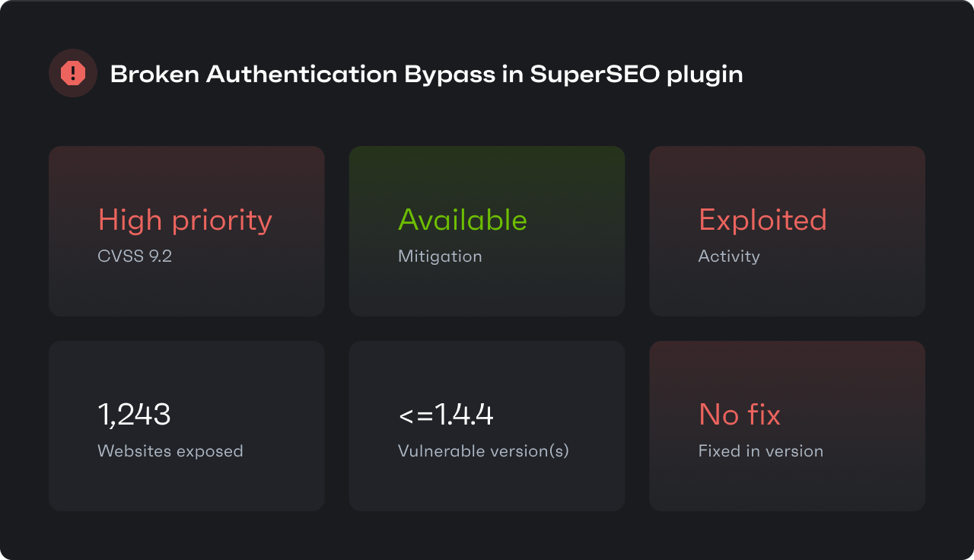Open the 1,243 Websites exposed card
Image resolution: width=974 pixels, height=560 pixels.
[186, 426]
